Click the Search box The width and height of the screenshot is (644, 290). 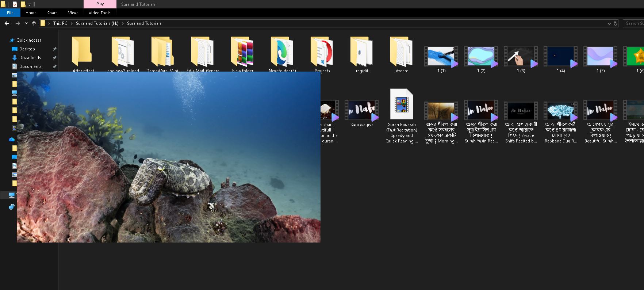point(633,23)
